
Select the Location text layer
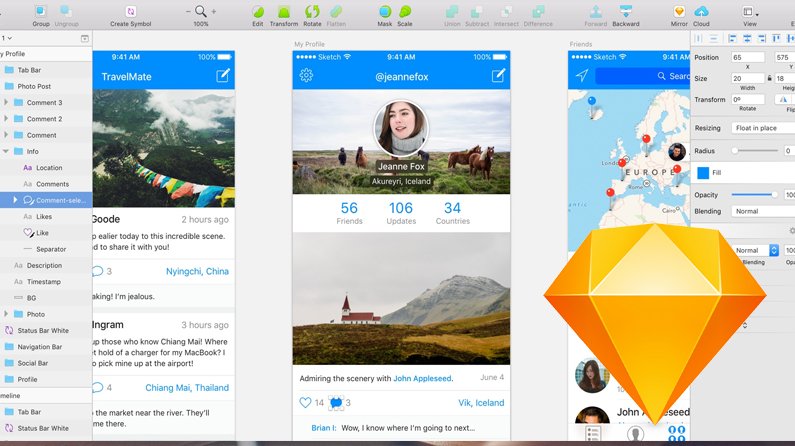click(46, 167)
